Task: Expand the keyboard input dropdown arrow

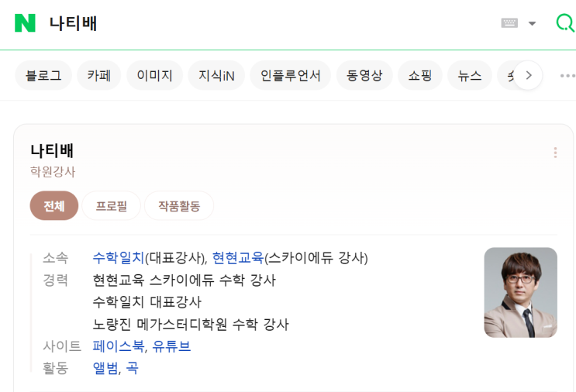Action: [x=532, y=23]
